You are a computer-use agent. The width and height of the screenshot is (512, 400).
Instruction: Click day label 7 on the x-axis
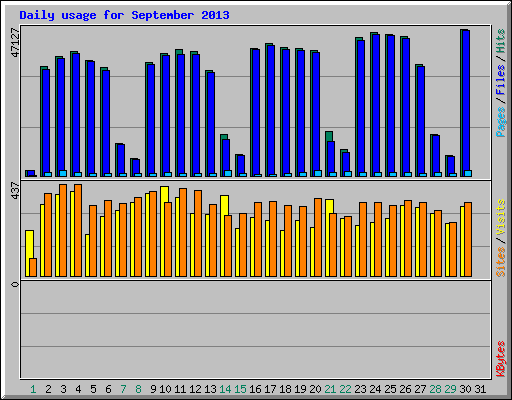(123, 389)
